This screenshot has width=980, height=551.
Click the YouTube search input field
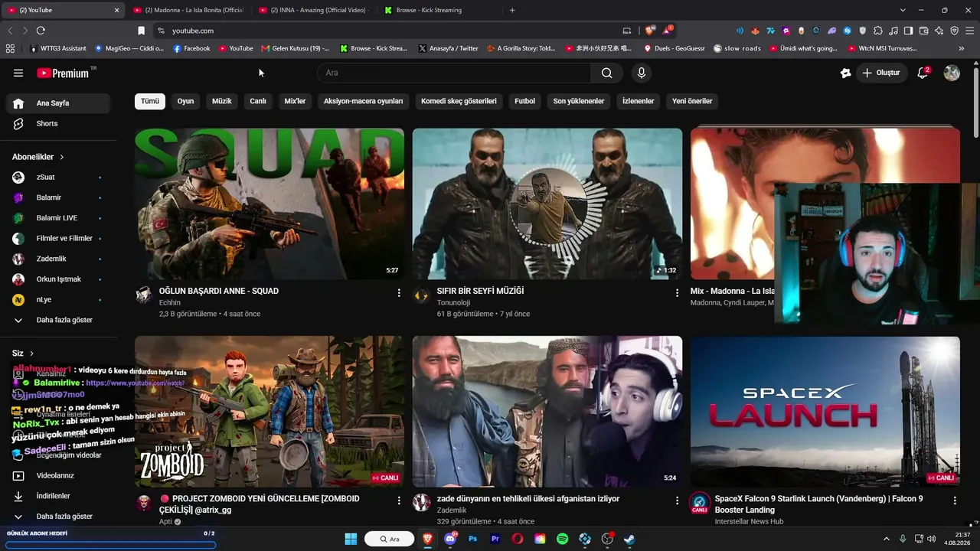(453, 73)
